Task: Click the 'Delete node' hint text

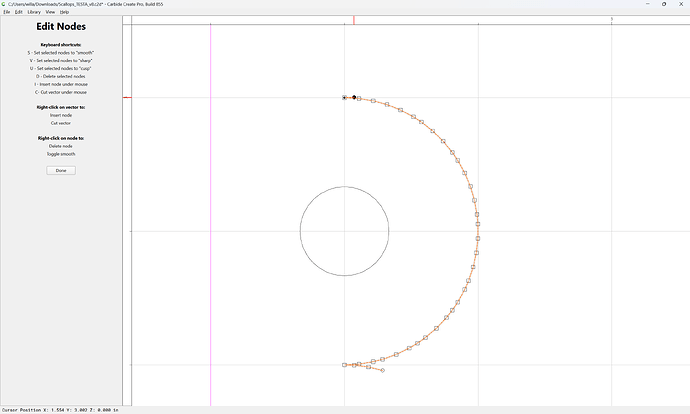Action: 61,146
